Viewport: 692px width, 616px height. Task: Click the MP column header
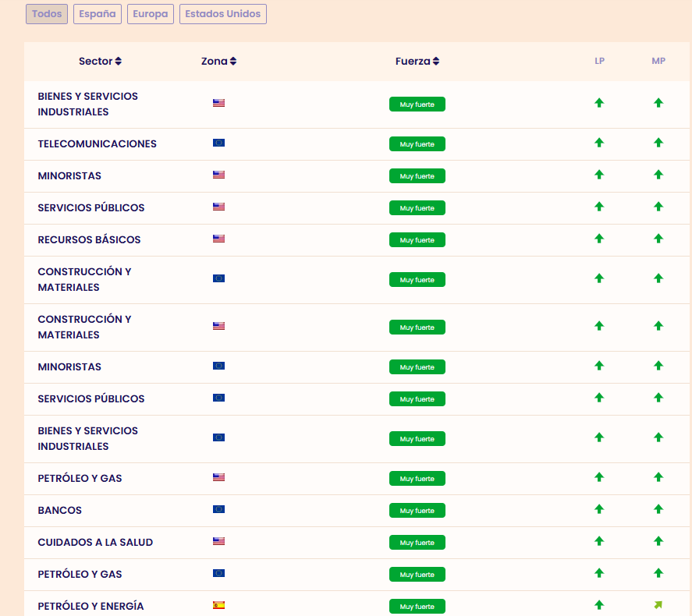pos(658,61)
